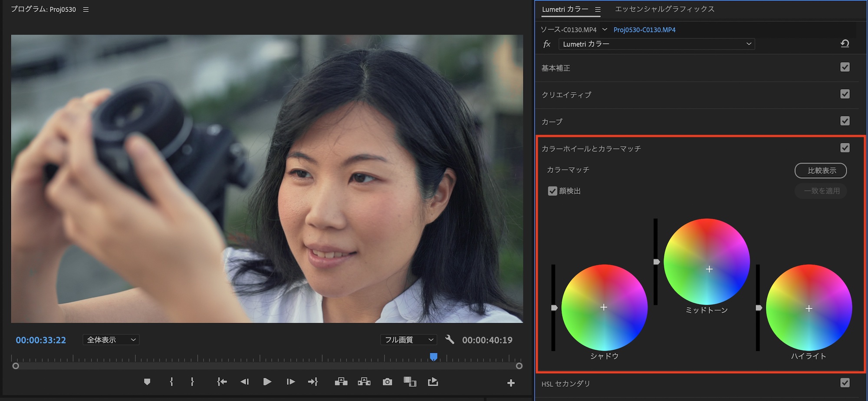Click the Lift icon
868x401 pixels.
pos(341,382)
